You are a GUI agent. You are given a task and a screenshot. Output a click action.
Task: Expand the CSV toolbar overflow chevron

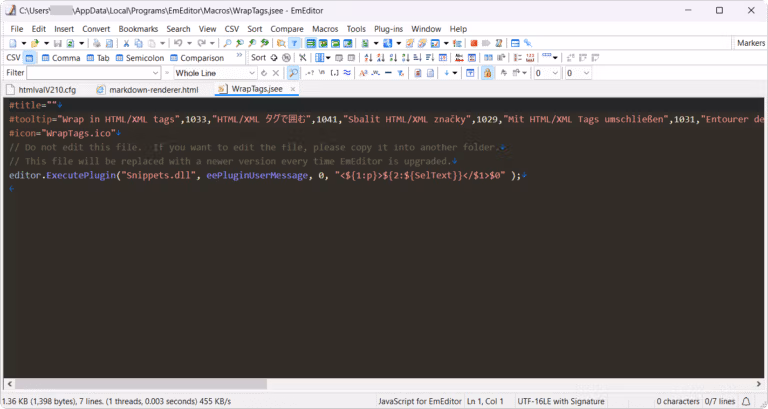(239, 55)
